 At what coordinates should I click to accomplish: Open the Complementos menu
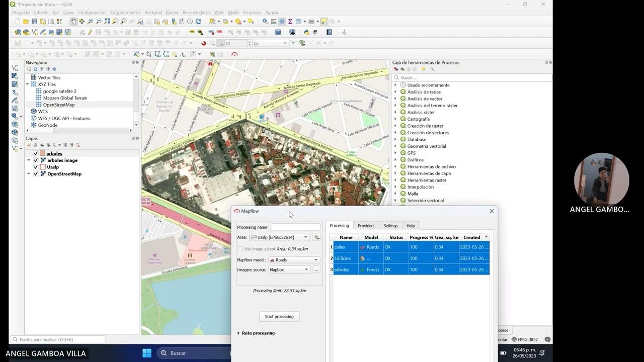pos(125,13)
